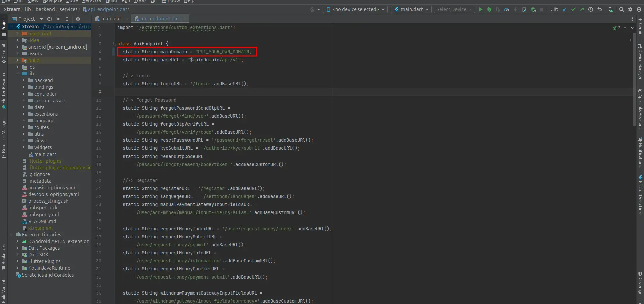The image size is (644, 304).
Task: Jump to next highlighted problem arrow
Action: tap(632, 28)
